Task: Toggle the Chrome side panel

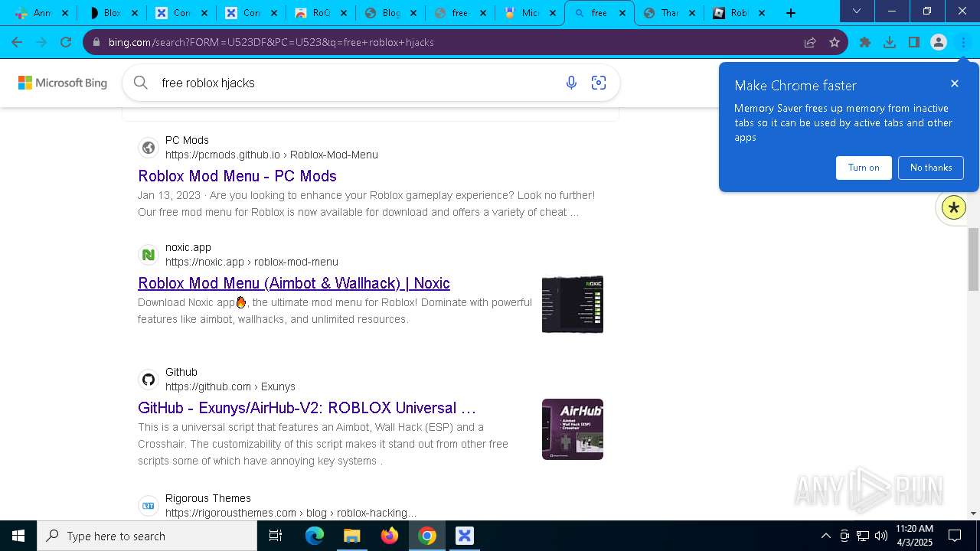Action: [914, 42]
